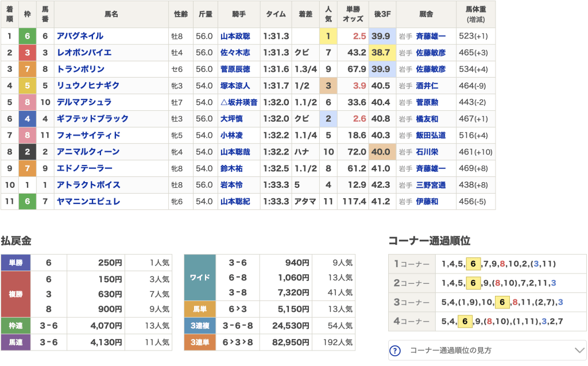Open horse フォーサイティド link
This screenshot has height=366, width=588.
pos(88,135)
